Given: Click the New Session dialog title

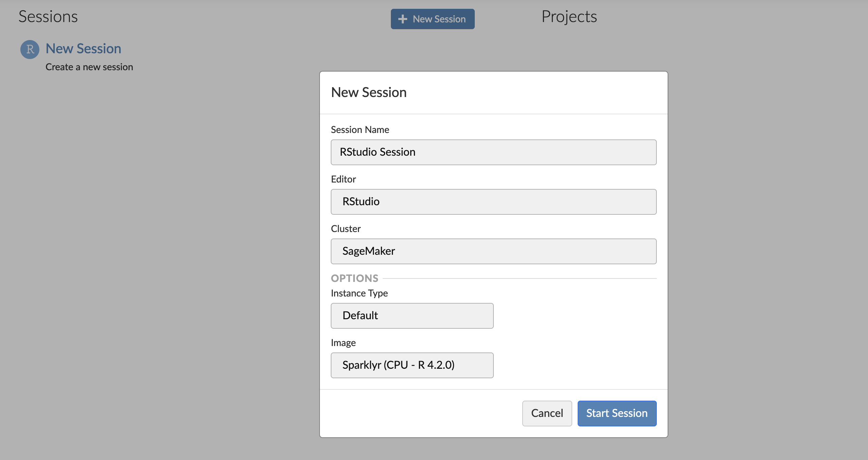Looking at the screenshot, I should (x=369, y=92).
